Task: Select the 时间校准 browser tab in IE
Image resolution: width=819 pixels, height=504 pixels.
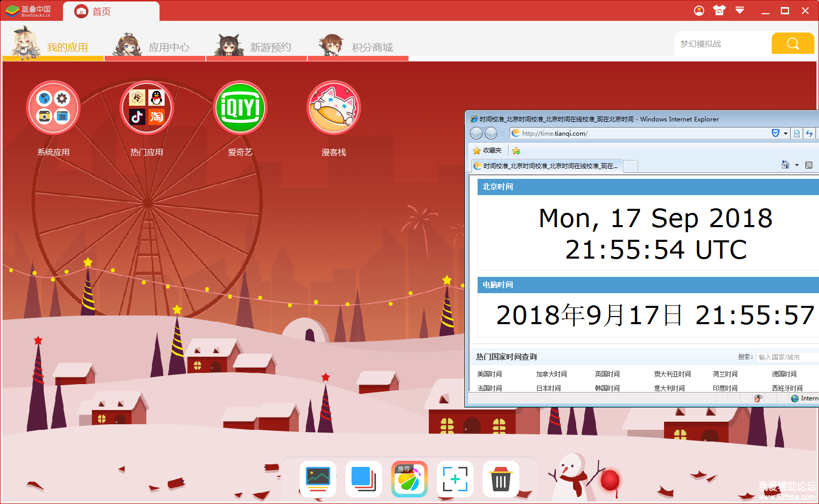Action: [547, 166]
